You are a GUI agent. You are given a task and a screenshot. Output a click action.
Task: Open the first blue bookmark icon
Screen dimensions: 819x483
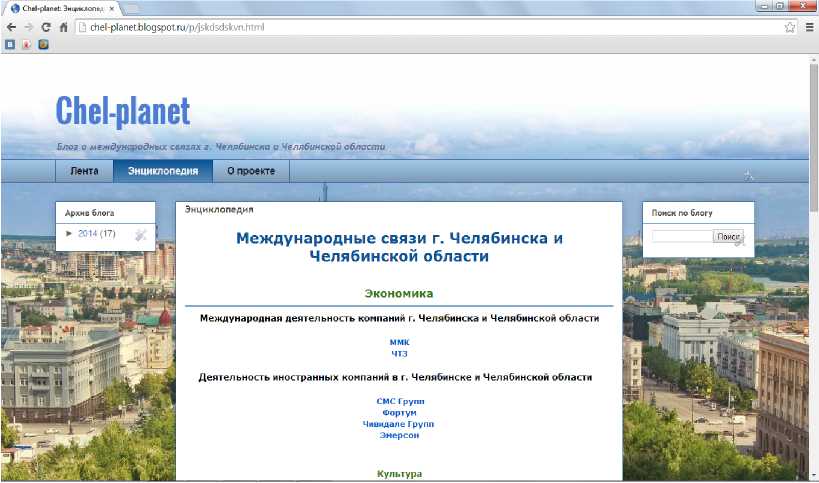(x=10, y=44)
